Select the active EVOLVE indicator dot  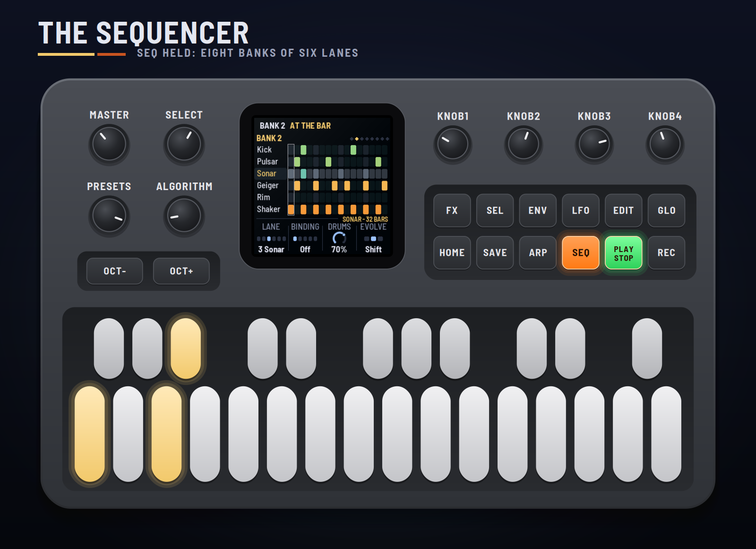click(373, 239)
